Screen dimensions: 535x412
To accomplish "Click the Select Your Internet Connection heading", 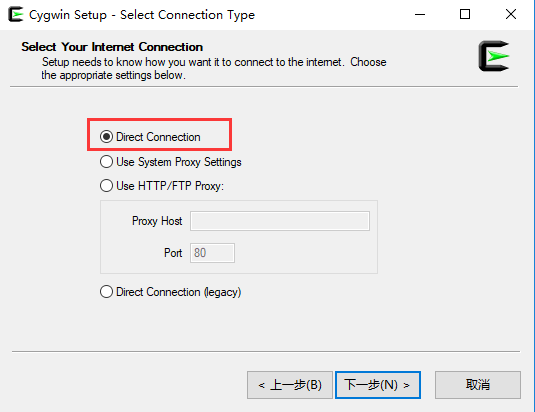I will (112, 47).
